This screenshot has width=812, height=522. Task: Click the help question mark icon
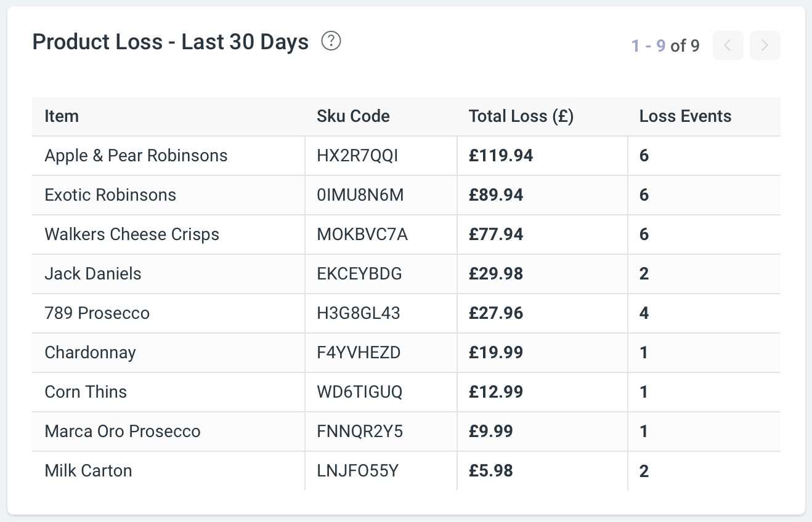pos(331,42)
